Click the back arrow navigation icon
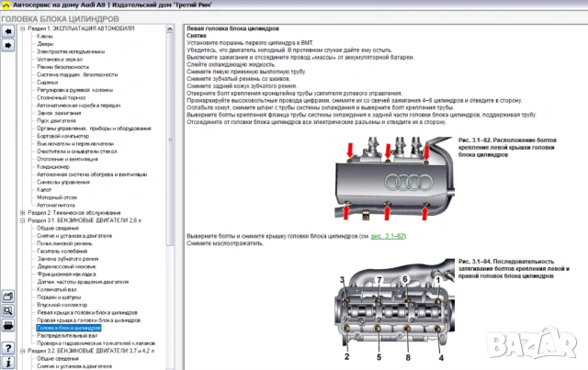The height and width of the screenshot is (370, 588). 8,31
